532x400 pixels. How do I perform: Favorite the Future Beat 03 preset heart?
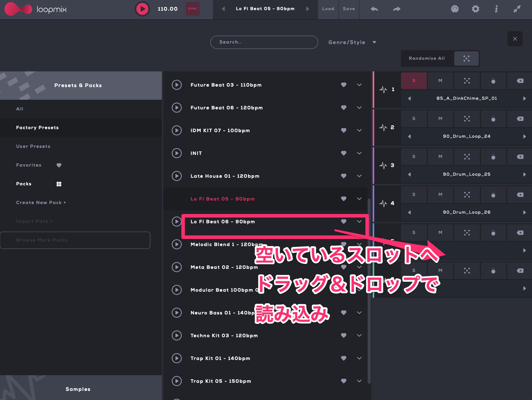(343, 85)
